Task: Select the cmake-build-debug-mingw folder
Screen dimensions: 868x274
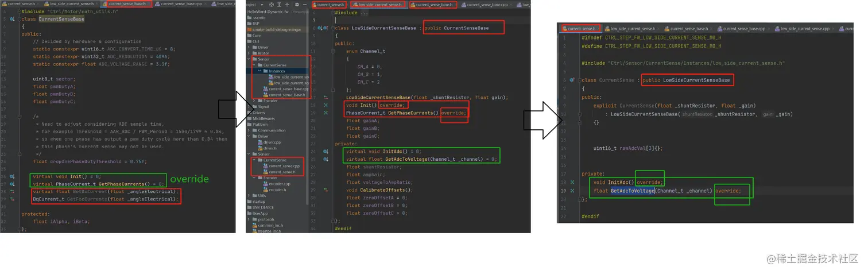Action: [x=274, y=29]
